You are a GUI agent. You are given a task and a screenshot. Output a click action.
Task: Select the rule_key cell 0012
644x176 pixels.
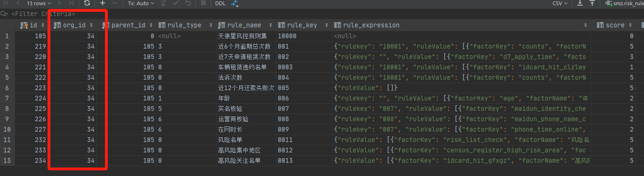(304, 150)
